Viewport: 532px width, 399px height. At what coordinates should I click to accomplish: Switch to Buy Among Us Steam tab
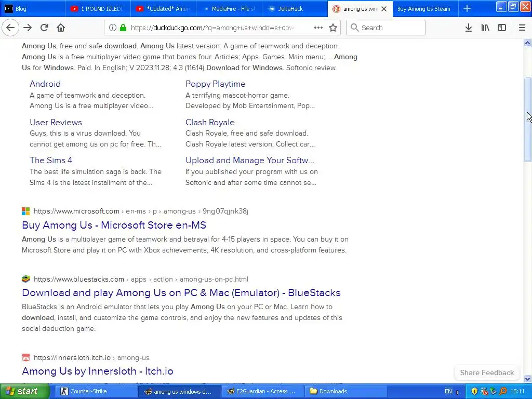(425, 9)
